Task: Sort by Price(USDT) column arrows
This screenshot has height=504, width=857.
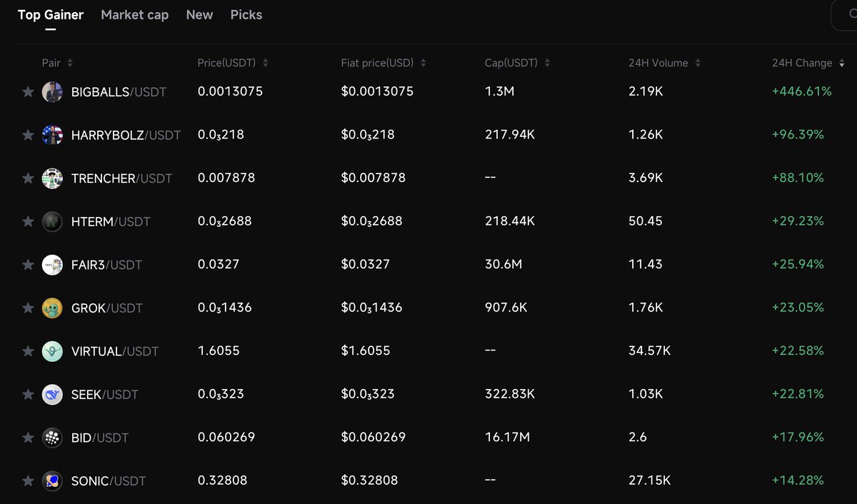Action: click(266, 63)
